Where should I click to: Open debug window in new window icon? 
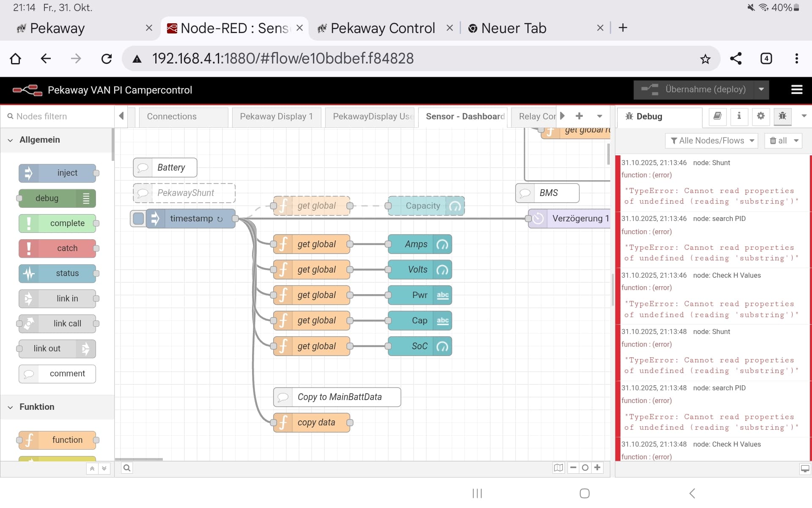click(804, 469)
